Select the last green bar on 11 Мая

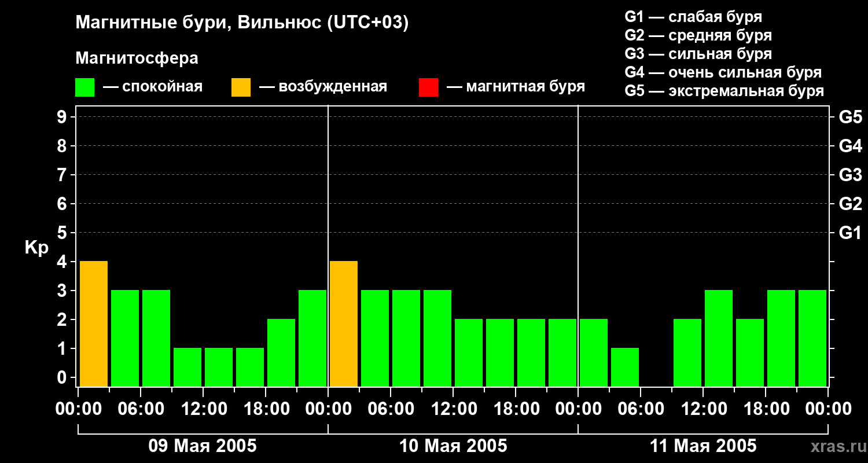tap(812, 338)
